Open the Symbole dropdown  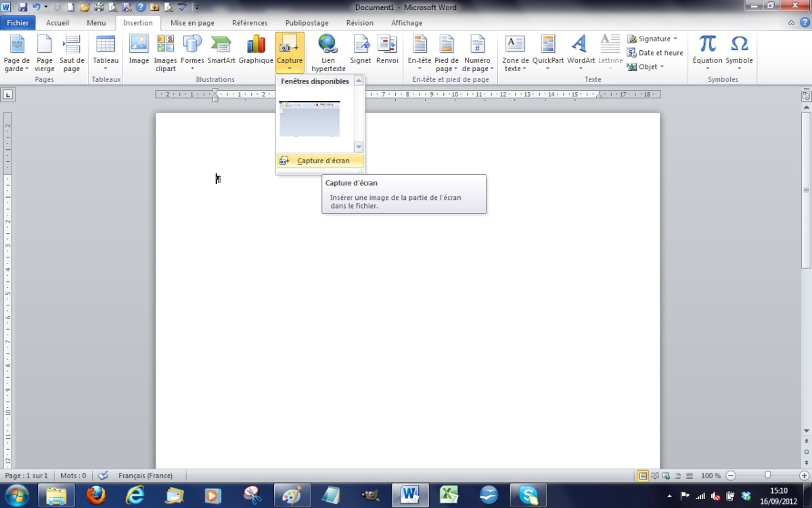(740, 54)
